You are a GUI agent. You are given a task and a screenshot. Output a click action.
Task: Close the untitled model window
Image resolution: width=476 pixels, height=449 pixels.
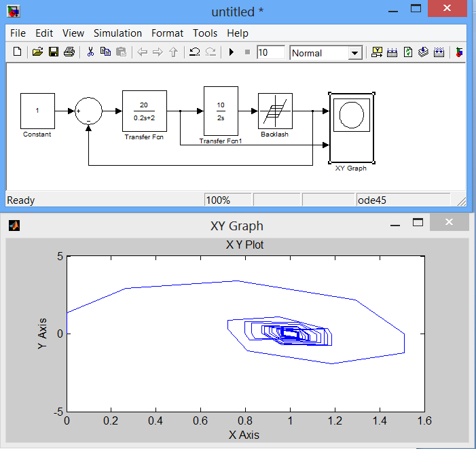click(x=447, y=8)
